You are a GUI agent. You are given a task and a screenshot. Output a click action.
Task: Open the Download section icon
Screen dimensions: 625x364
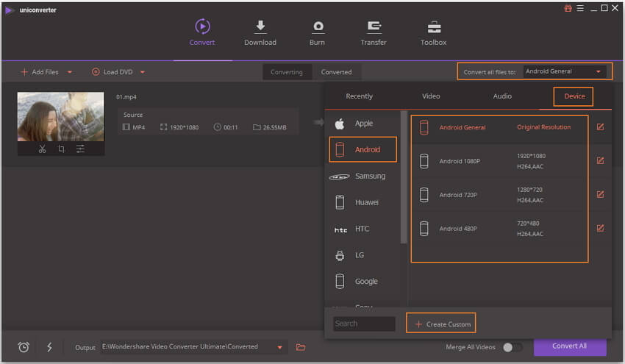(x=260, y=26)
